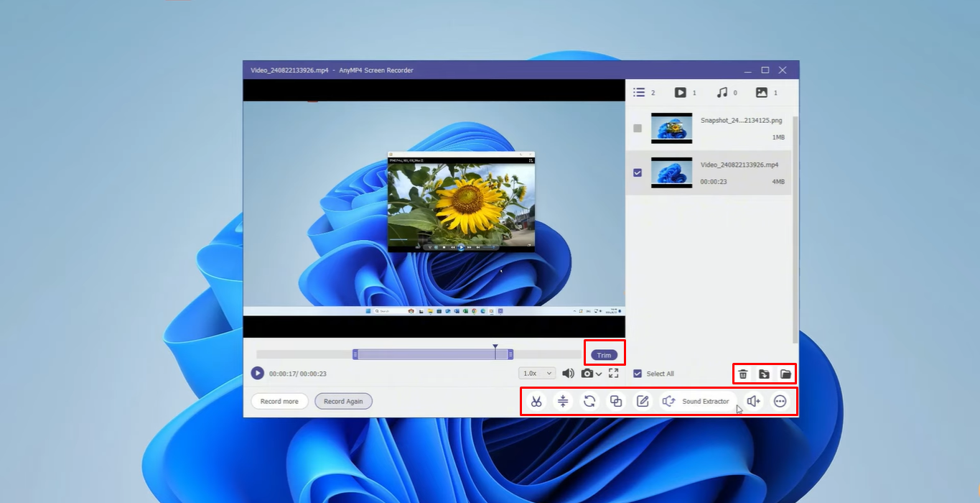Open the rotate video tool

pos(589,401)
